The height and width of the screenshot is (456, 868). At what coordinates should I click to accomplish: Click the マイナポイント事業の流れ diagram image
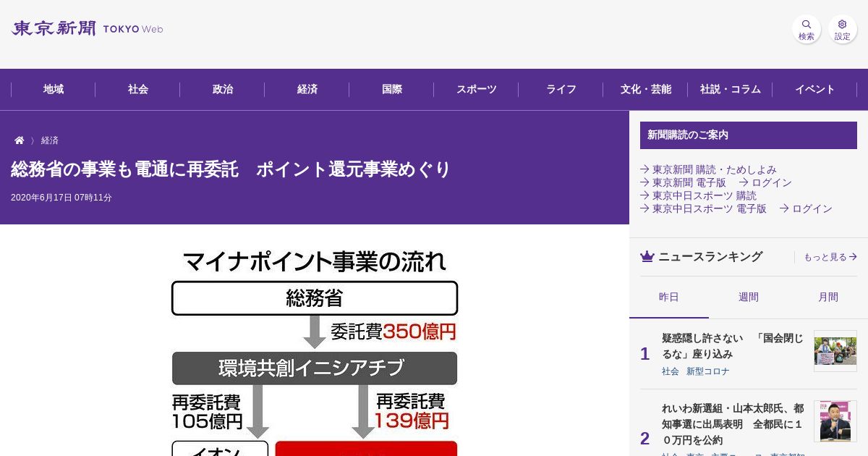[x=315, y=351]
